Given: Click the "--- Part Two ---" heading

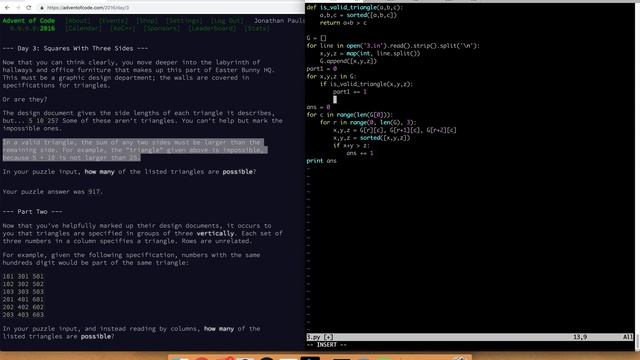Looking at the screenshot, I should [33, 211].
